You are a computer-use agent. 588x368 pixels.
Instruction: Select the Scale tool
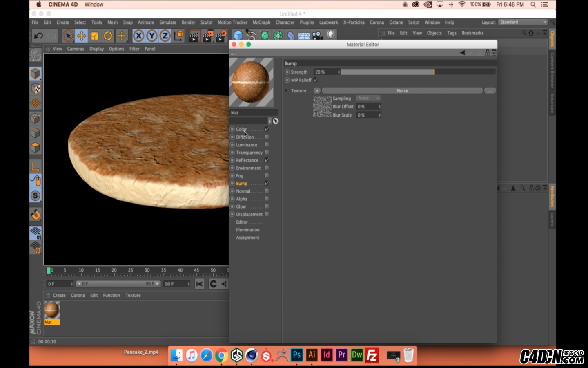(95, 36)
